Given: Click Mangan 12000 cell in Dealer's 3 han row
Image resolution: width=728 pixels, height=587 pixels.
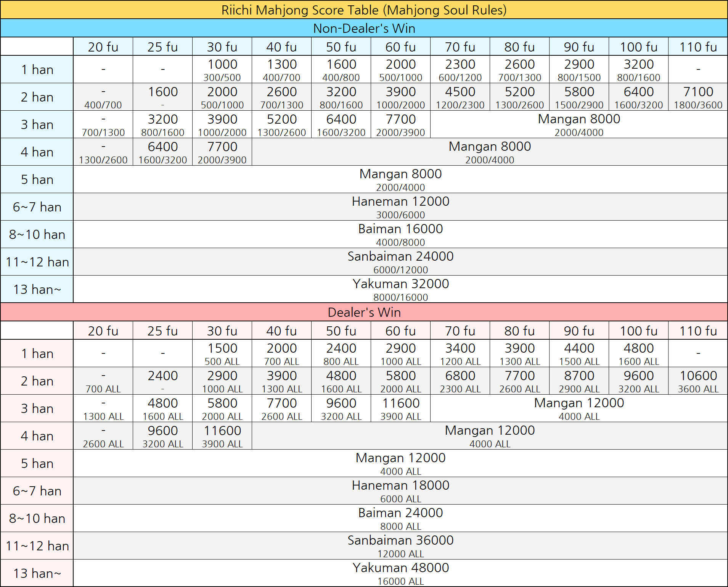Looking at the screenshot, I should pyautogui.click(x=579, y=408).
